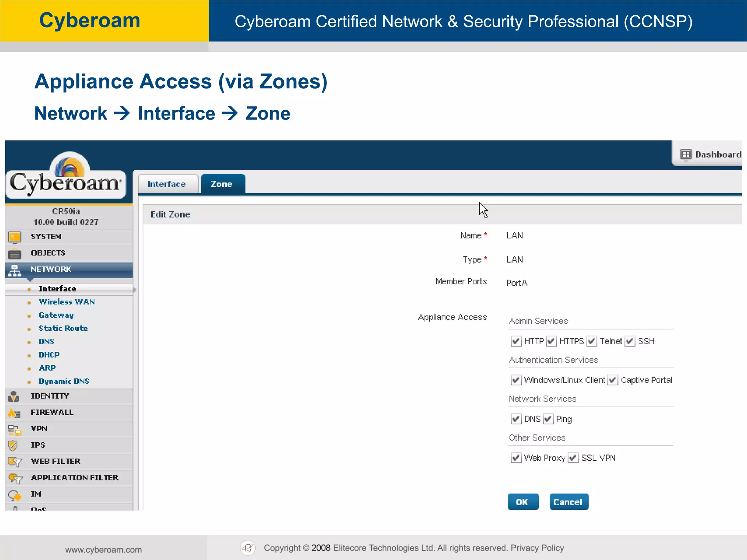Open Static Route page
This screenshot has width=747, height=560.
tap(63, 328)
